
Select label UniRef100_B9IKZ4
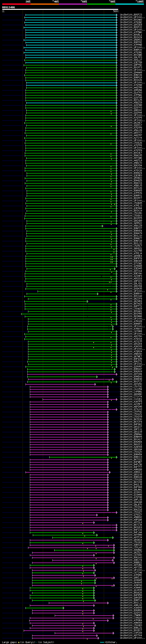(131, 37)
